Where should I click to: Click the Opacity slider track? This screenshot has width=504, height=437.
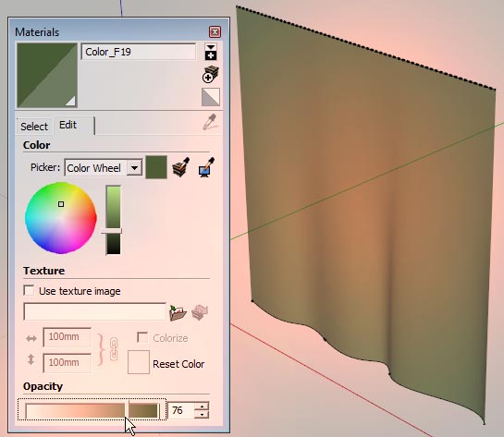(x=92, y=411)
